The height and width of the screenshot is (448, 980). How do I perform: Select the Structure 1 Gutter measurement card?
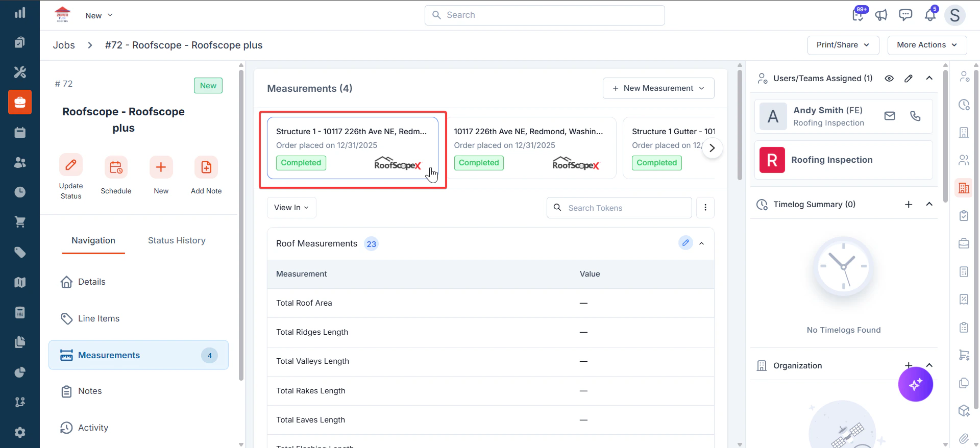click(x=669, y=148)
